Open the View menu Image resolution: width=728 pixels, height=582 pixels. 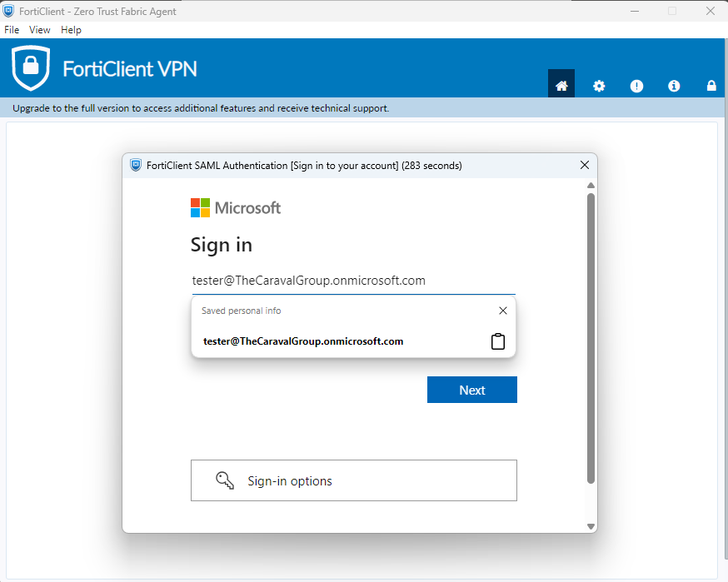(40, 30)
